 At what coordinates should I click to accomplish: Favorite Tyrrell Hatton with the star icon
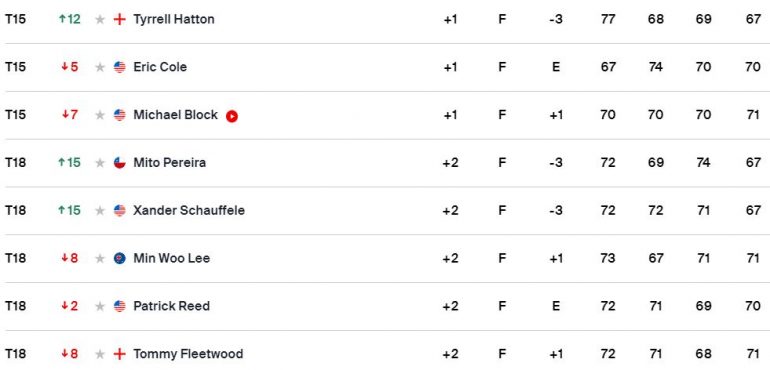100,20
